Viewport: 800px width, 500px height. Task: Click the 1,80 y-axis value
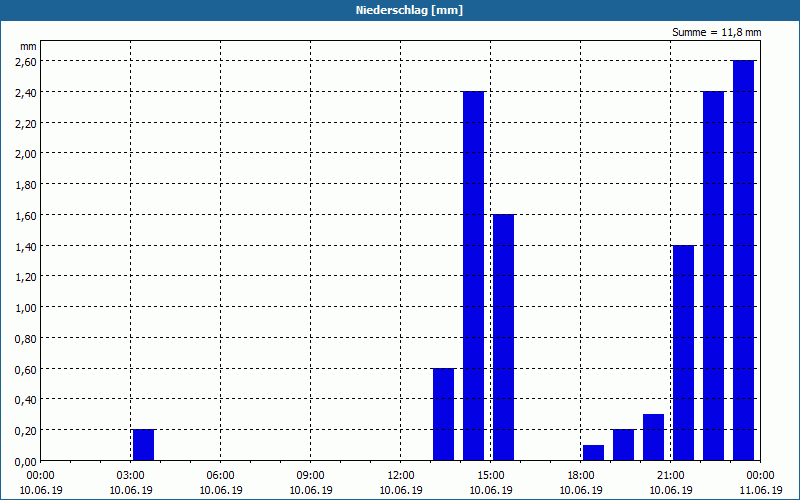[x=26, y=185]
